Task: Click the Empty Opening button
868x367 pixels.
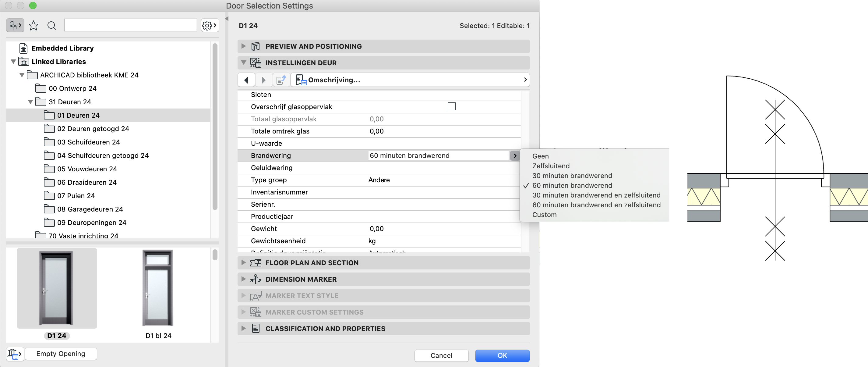Action: [x=61, y=354]
